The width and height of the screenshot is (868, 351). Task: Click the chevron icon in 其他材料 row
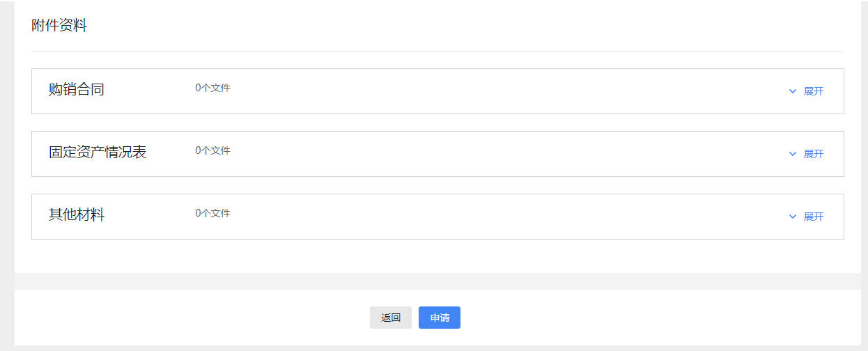(x=792, y=217)
